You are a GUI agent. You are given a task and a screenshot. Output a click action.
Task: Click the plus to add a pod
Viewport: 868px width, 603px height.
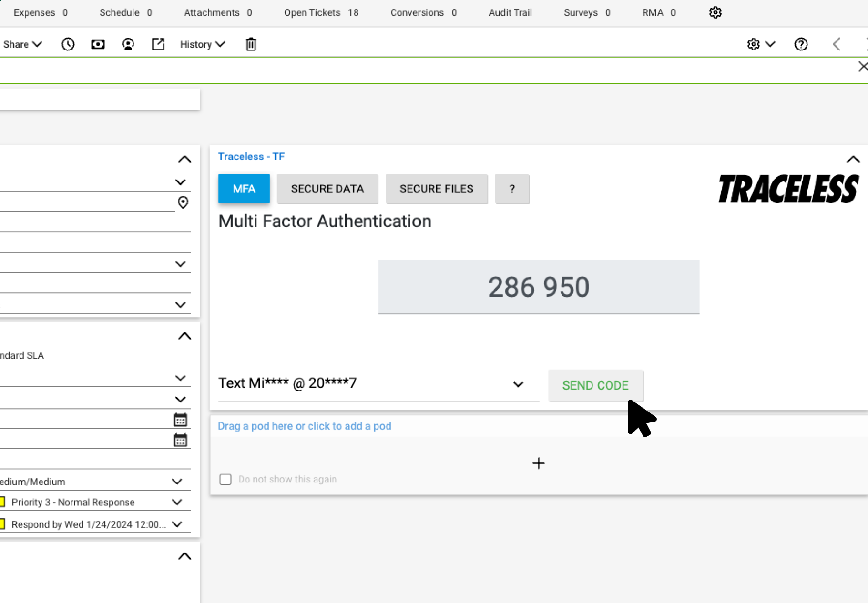tap(538, 463)
